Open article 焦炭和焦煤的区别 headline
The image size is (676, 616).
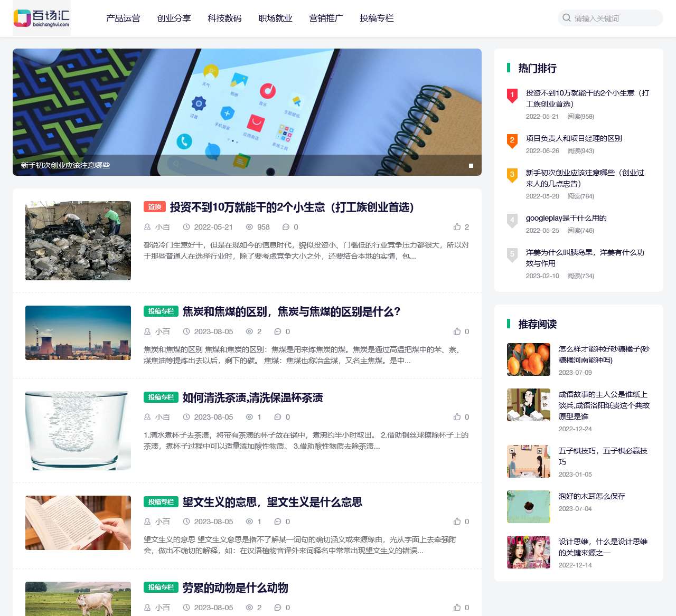tap(291, 311)
